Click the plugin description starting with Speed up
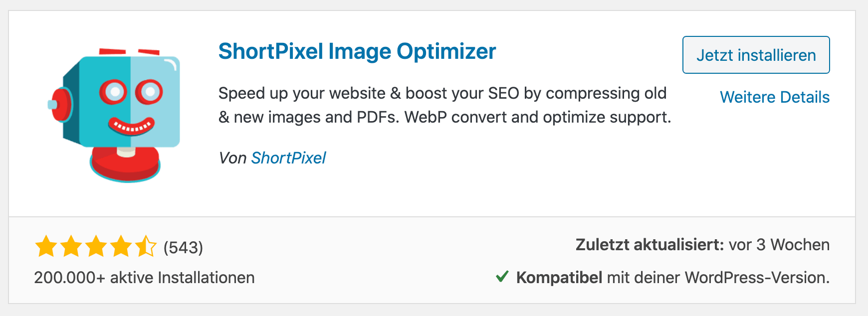The image size is (868, 316). pyautogui.click(x=444, y=105)
